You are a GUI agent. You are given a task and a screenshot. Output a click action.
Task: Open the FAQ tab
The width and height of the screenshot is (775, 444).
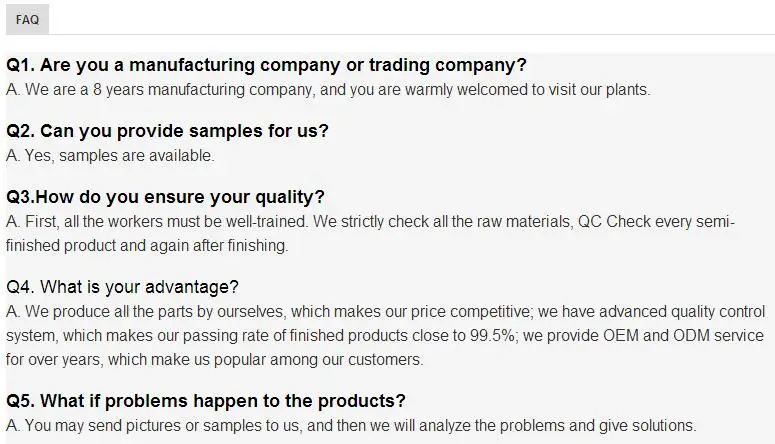point(27,19)
